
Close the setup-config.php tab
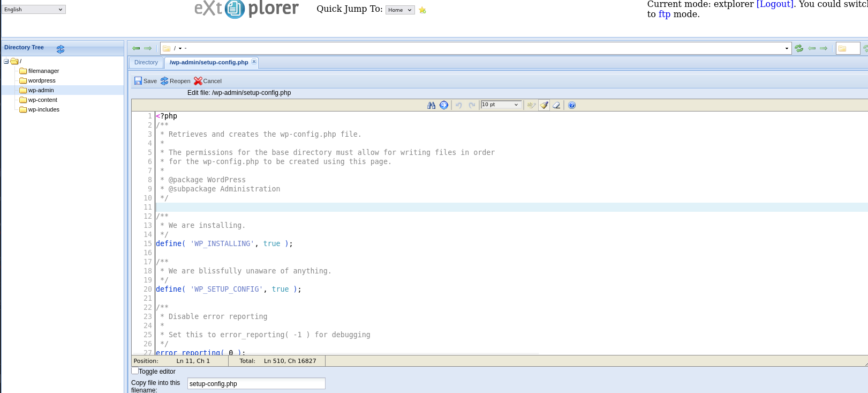pos(254,62)
